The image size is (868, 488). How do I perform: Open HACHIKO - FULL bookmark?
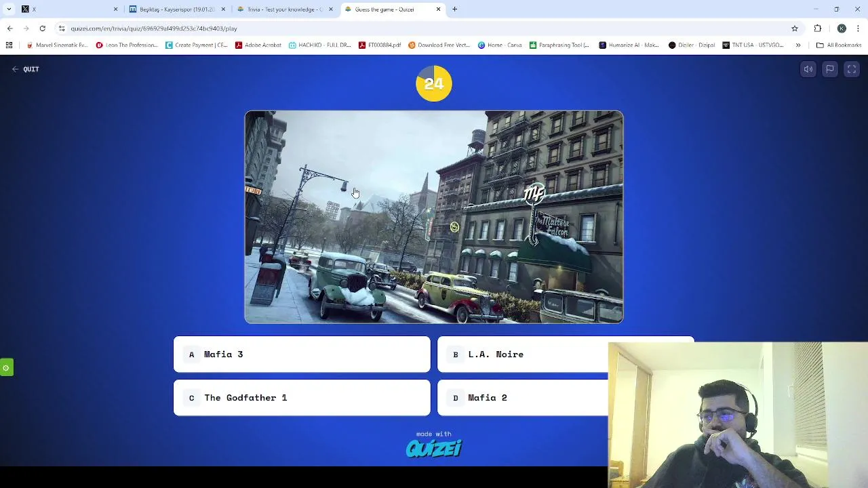point(320,45)
